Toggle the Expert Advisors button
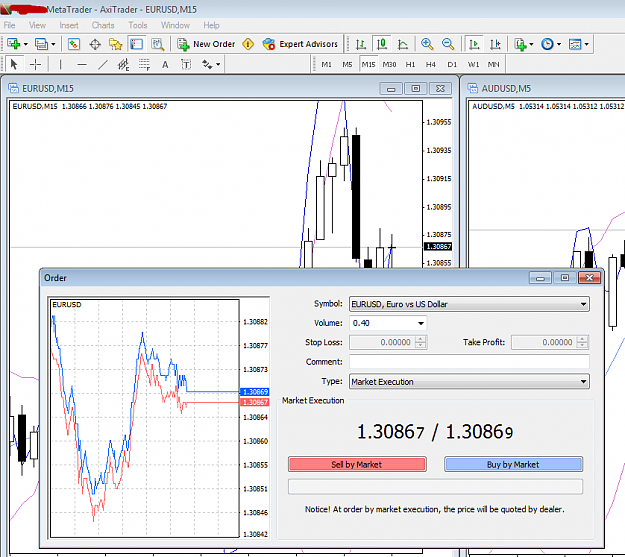 pos(300,44)
